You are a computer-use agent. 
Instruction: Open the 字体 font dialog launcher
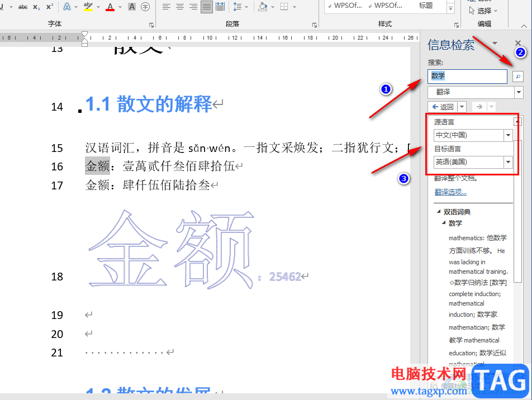point(151,25)
